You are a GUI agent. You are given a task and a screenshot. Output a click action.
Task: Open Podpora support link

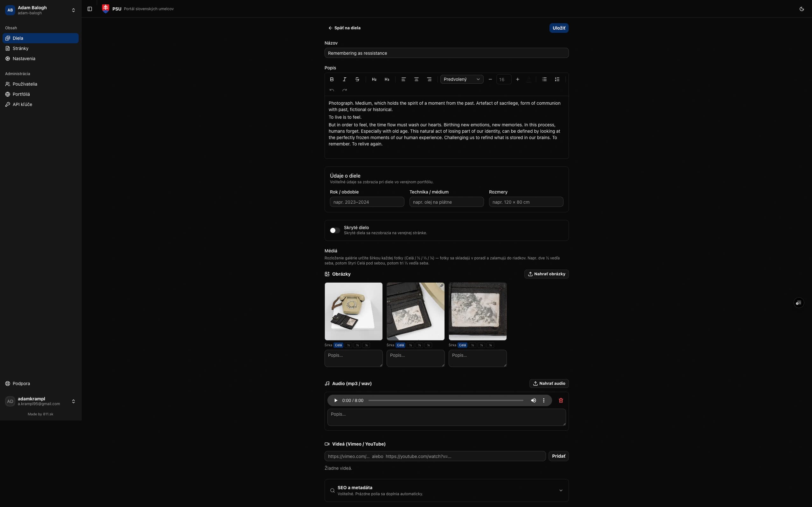pos(40,384)
